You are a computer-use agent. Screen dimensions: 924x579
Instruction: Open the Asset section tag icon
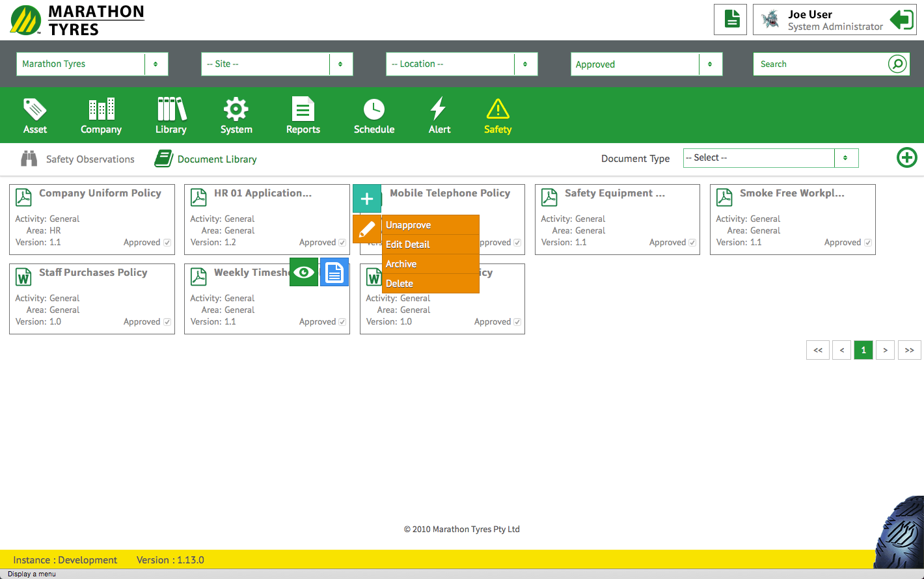34,109
